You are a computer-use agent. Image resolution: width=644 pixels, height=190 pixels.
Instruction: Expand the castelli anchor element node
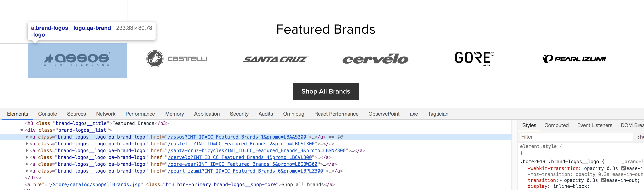pyautogui.click(x=27, y=144)
